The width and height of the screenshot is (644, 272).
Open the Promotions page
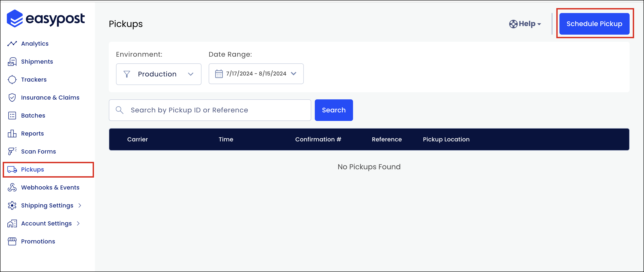(38, 241)
